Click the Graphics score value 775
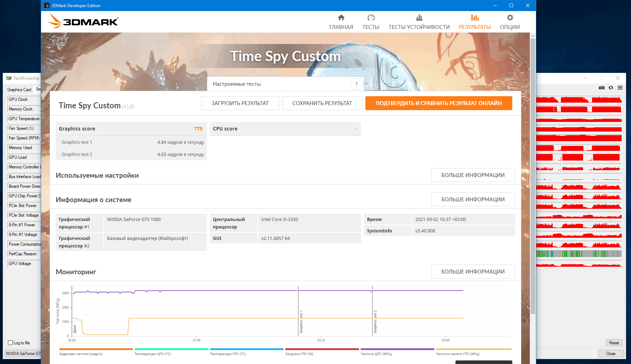Image resolution: width=631 pixels, height=364 pixels. [198, 129]
